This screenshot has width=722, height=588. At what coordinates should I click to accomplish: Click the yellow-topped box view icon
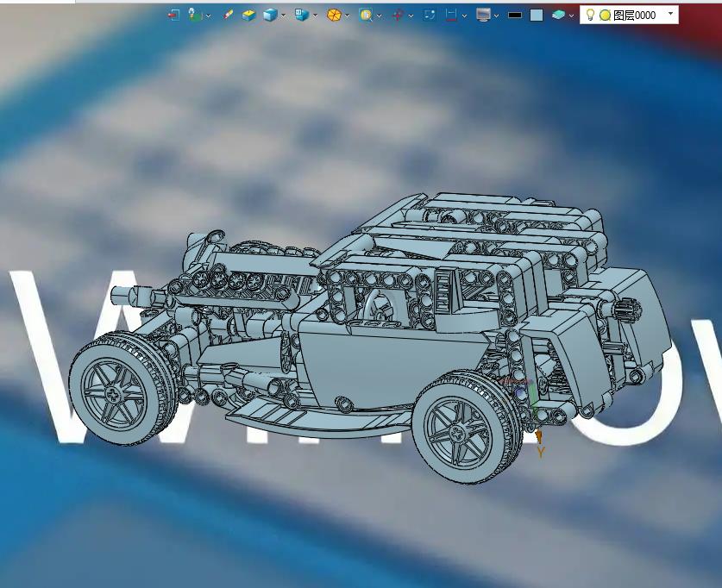pyautogui.click(x=248, y=16)
